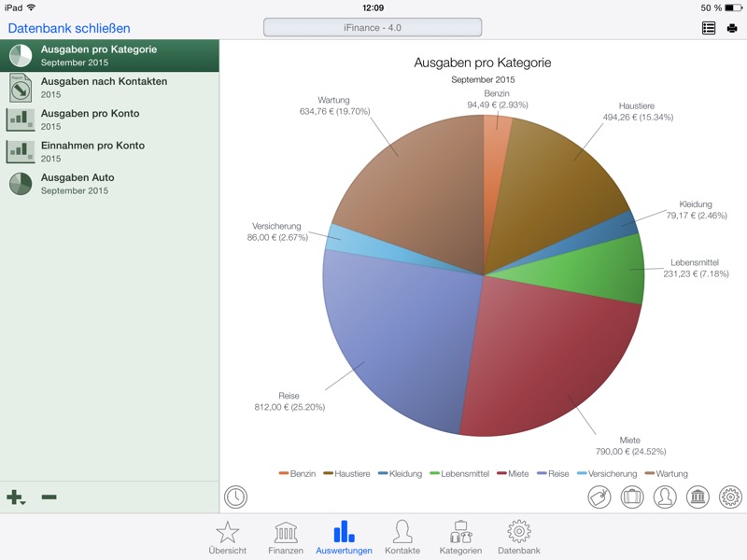The height and width of the screenshot is (560, 747).
Task: Open the add report plus dropdown
Action: coord(16,497)
